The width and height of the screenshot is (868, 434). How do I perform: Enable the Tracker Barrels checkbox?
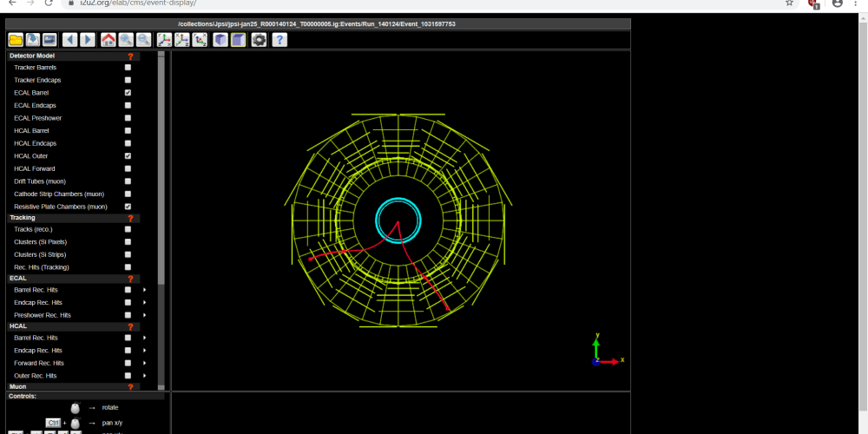pyautogui.click(x=128, y=67)
